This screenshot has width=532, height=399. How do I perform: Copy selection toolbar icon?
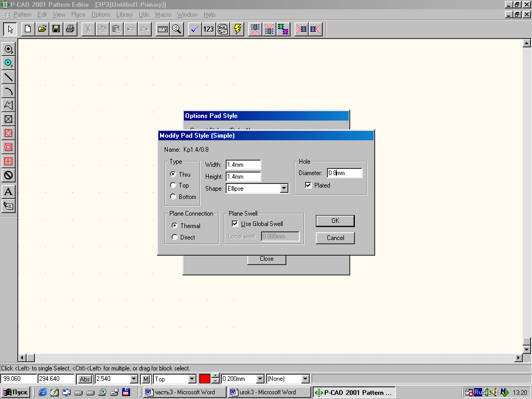[102, 29]
